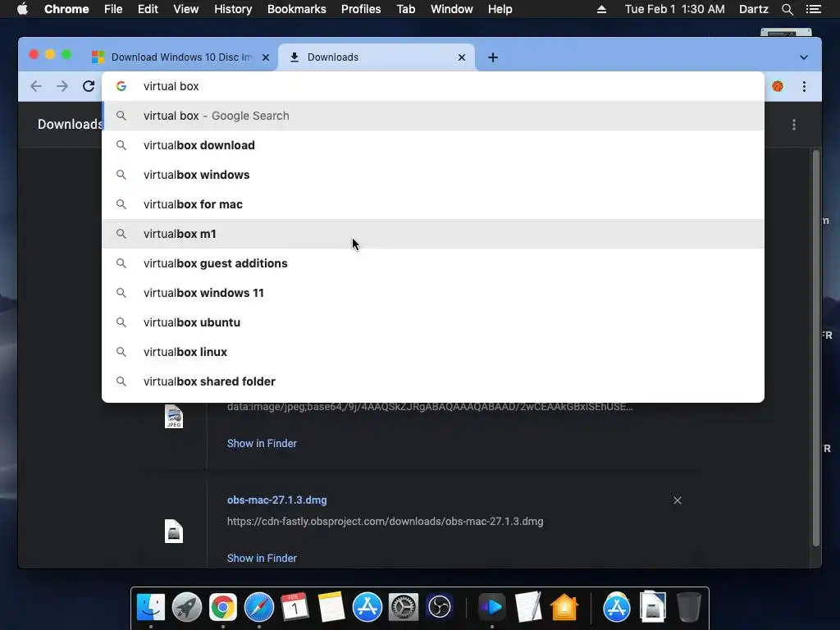Open the Chrome application menu
Viewport: 840px width, 630px height.
click(x=66, y=9)
